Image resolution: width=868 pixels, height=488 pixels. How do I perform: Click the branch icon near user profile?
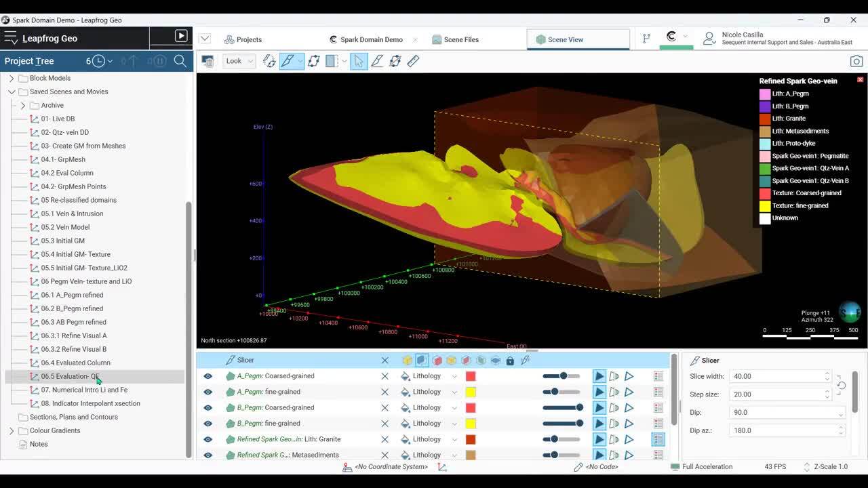tap(646, 39)
